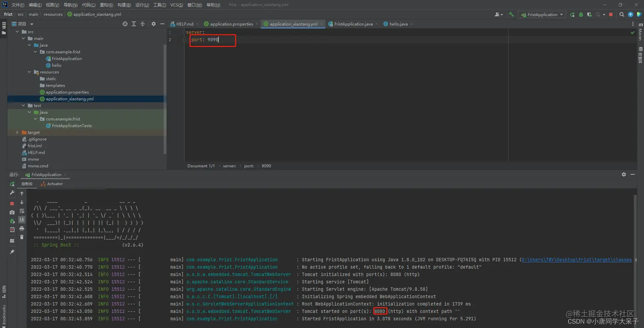Collapse the resources folder arrow
Viewport: 644px width, 328px height.
29,72
